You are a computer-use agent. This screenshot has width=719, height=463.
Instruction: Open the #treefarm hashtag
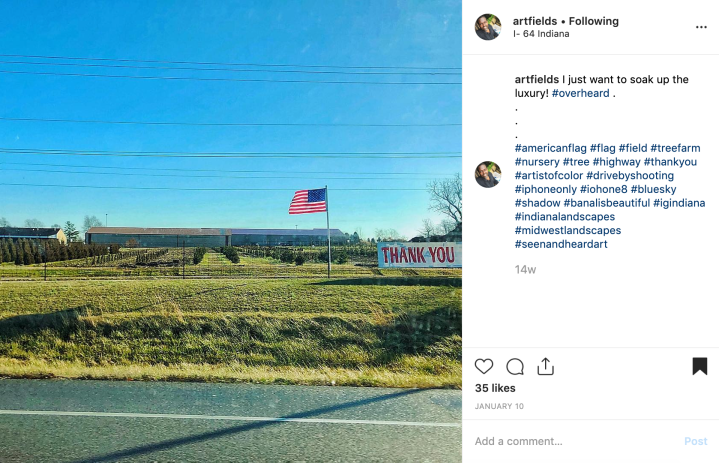click(675, 148)
